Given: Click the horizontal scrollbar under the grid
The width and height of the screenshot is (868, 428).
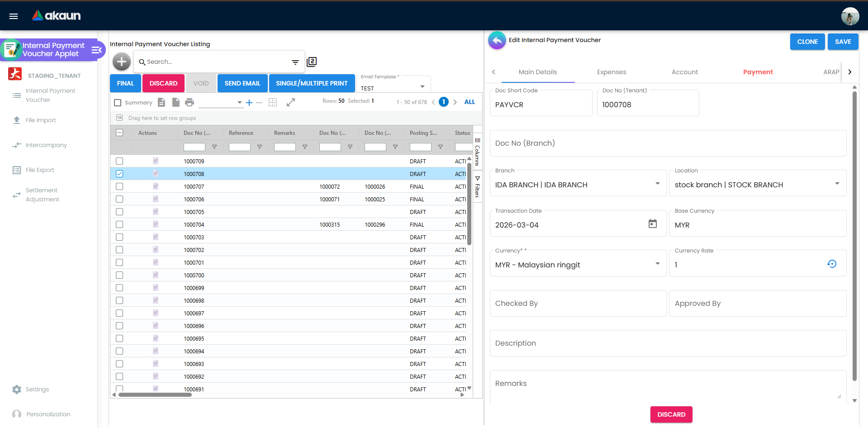Looking at the screenshot, I should coord(155,395).
